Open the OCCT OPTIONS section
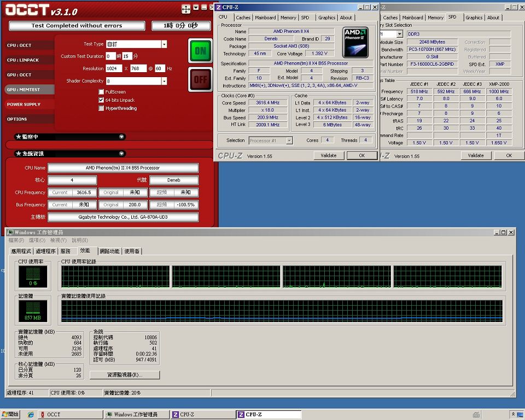 (30, 119)
